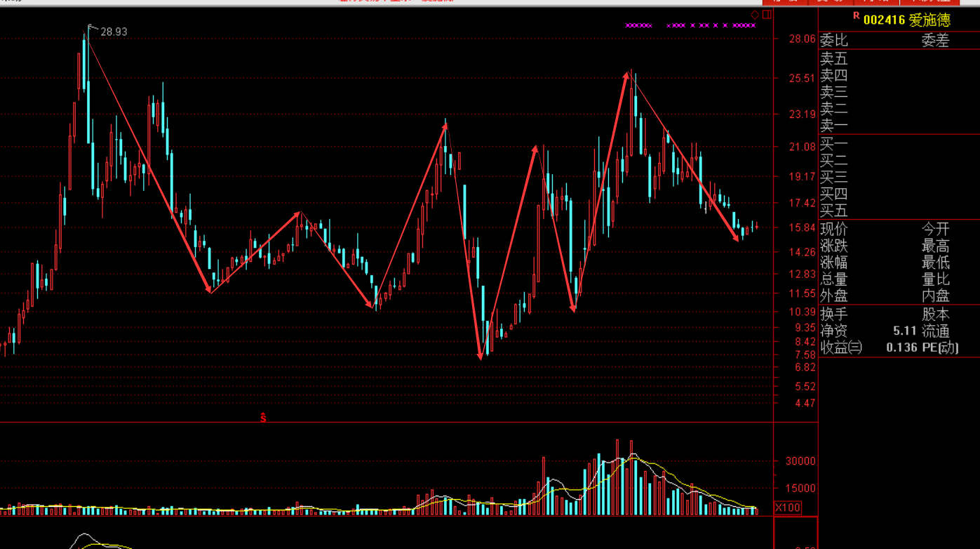Click the 现价 field label
The width and height of the screenshot is (980, 549).
833,229
